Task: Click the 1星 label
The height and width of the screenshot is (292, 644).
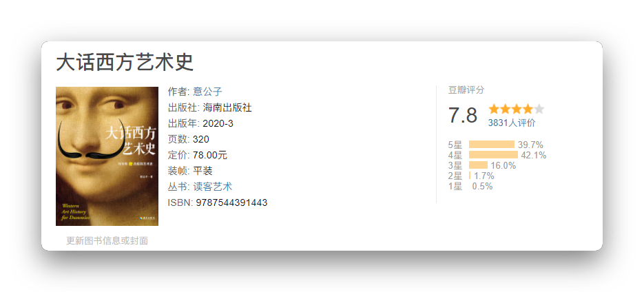Action: coord(455,186)
